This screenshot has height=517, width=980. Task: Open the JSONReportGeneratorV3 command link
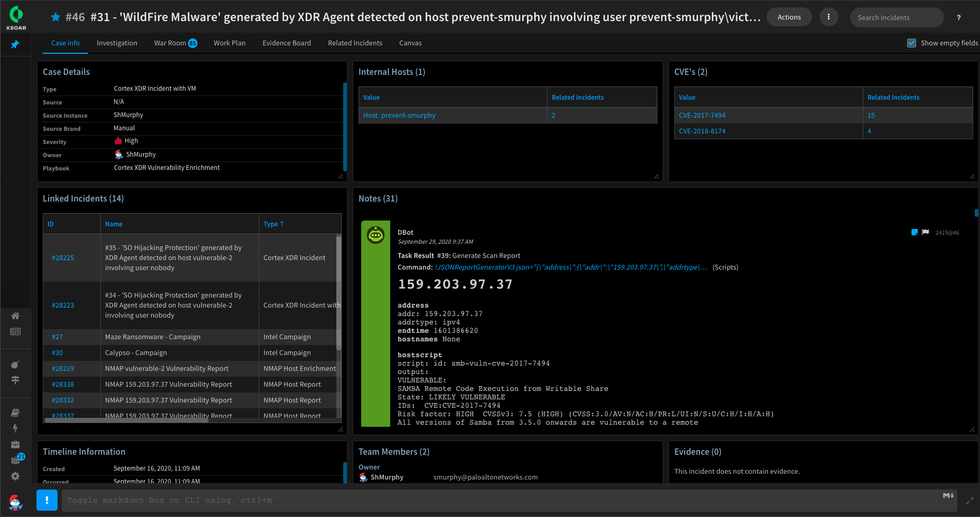[571, 267]
